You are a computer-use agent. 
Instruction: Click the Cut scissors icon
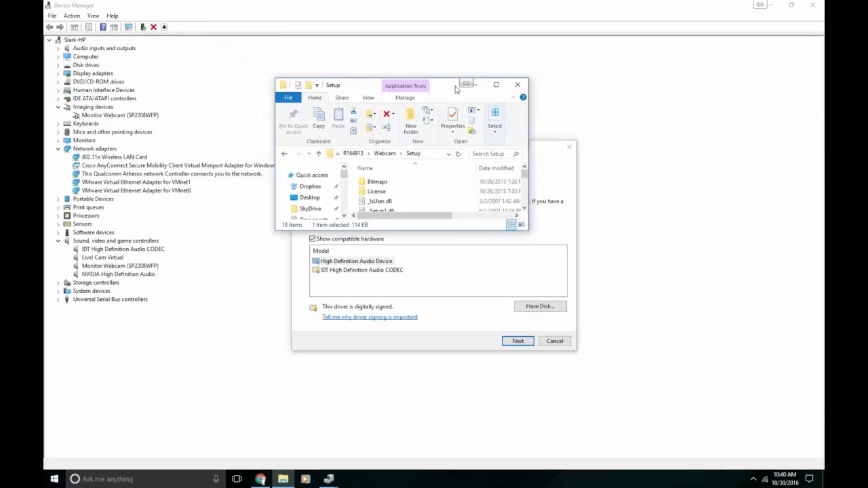click(x=353, y=110)
